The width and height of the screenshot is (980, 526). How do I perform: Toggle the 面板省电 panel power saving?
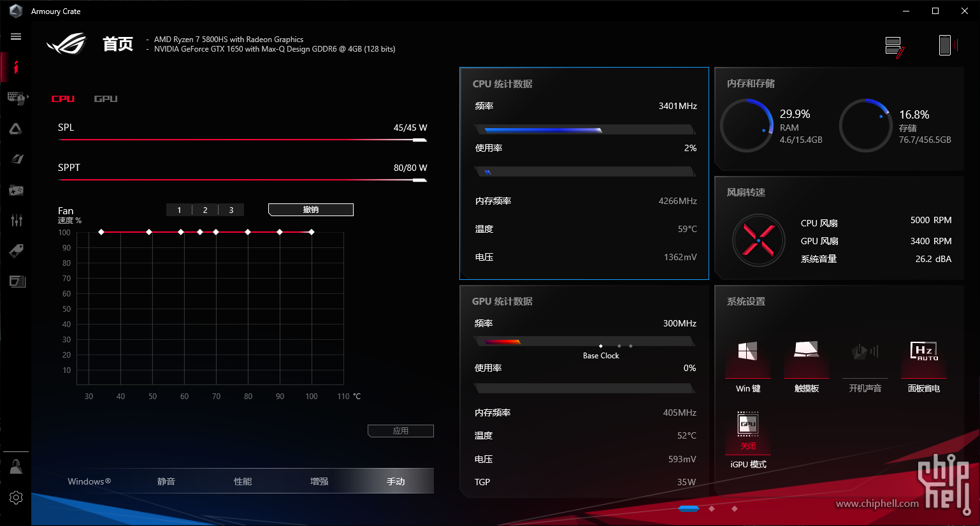(924, 369)
